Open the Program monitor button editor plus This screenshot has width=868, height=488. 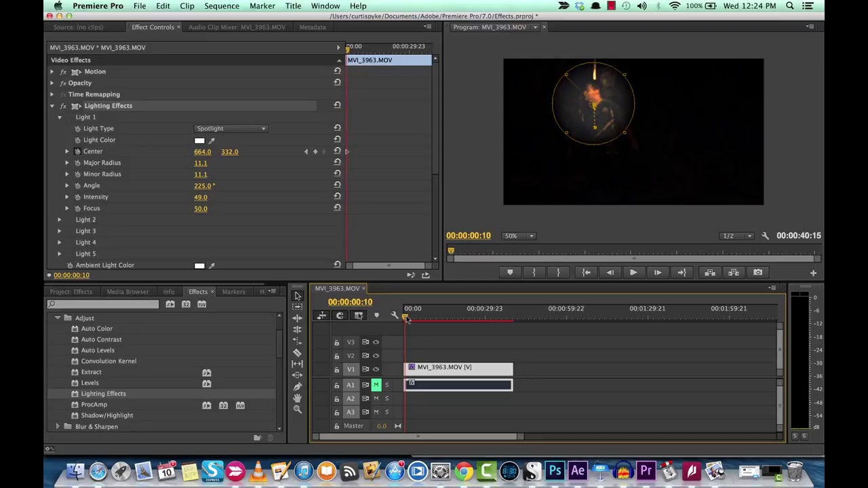pyautogui.click(x=813, y=273)
